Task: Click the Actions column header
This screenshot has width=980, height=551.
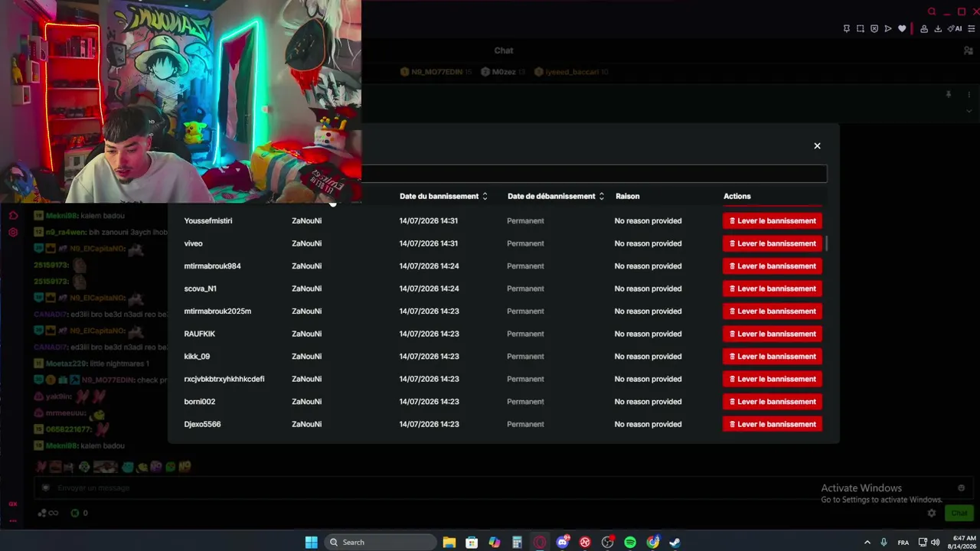Action: pyautogui.click(x=737, y=197)
